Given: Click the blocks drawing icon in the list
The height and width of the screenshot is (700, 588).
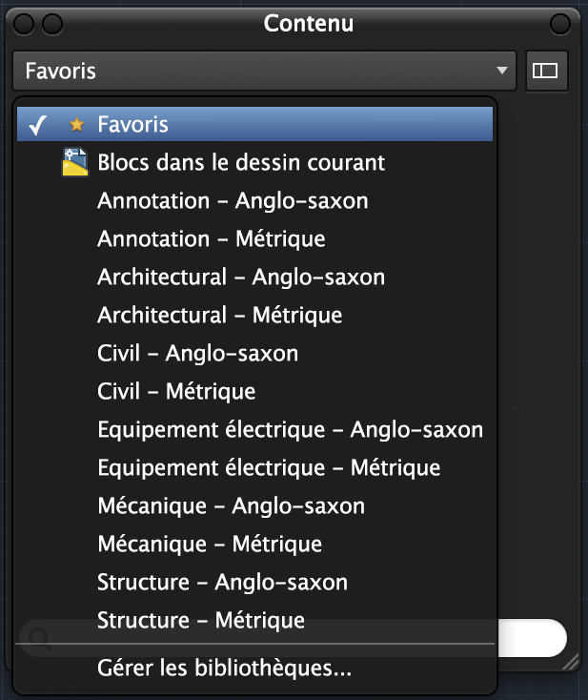Looking at the screenshot, I should coord(74,163).
